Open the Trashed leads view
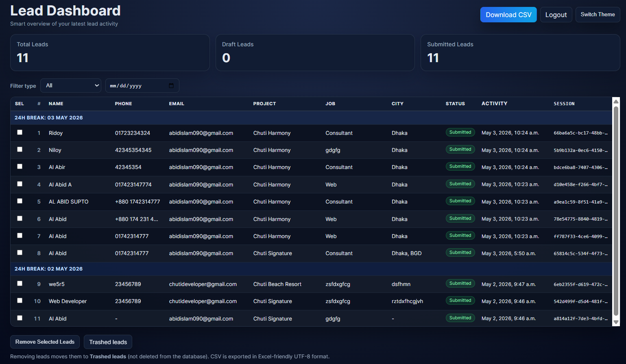626x364 pixels. tap(108, 342)
